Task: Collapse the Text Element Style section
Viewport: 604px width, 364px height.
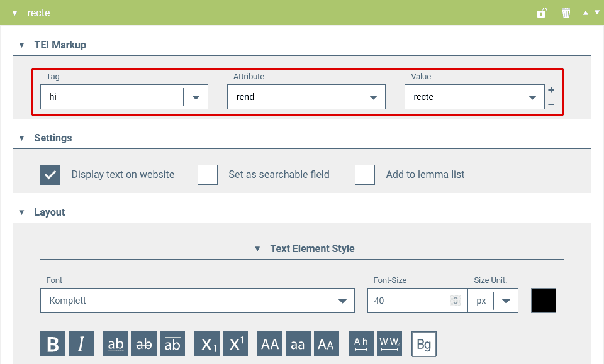Action: (257, 249)
